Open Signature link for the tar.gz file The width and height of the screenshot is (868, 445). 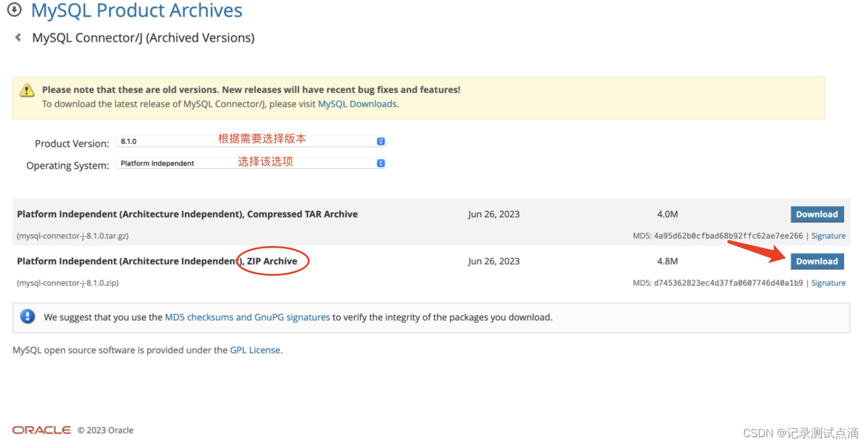click(x=828, y=236)
